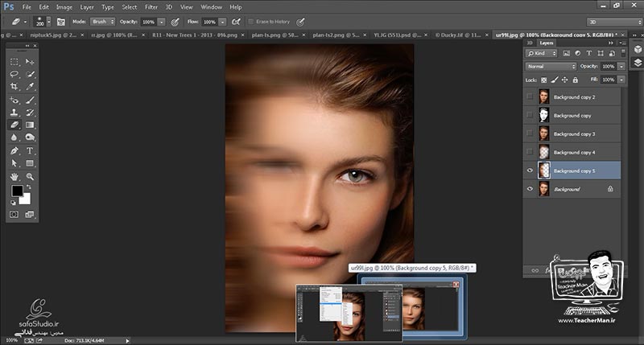The image size is (644, 345).
Task: Select the Sponge tool
Action: (30, 138)
